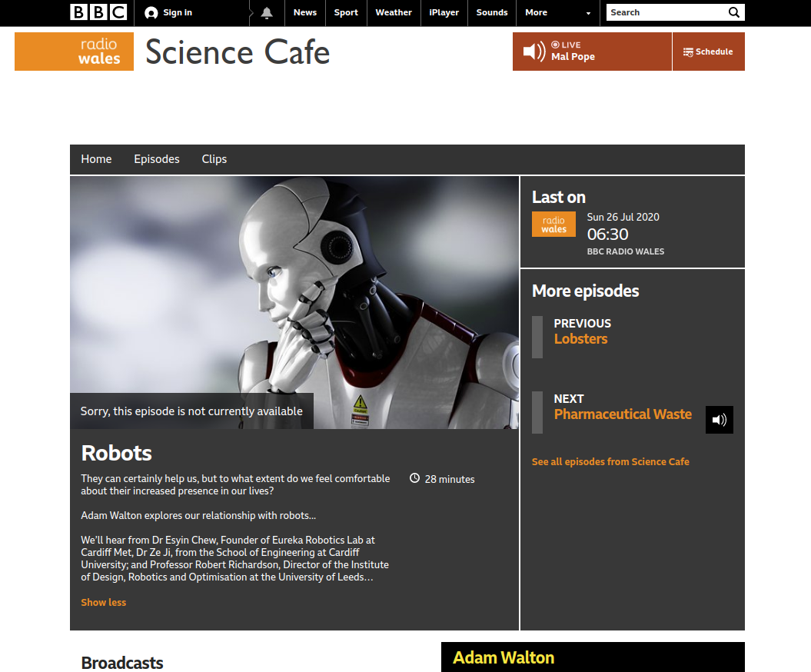Click the 28 minutes duration text

450,479
